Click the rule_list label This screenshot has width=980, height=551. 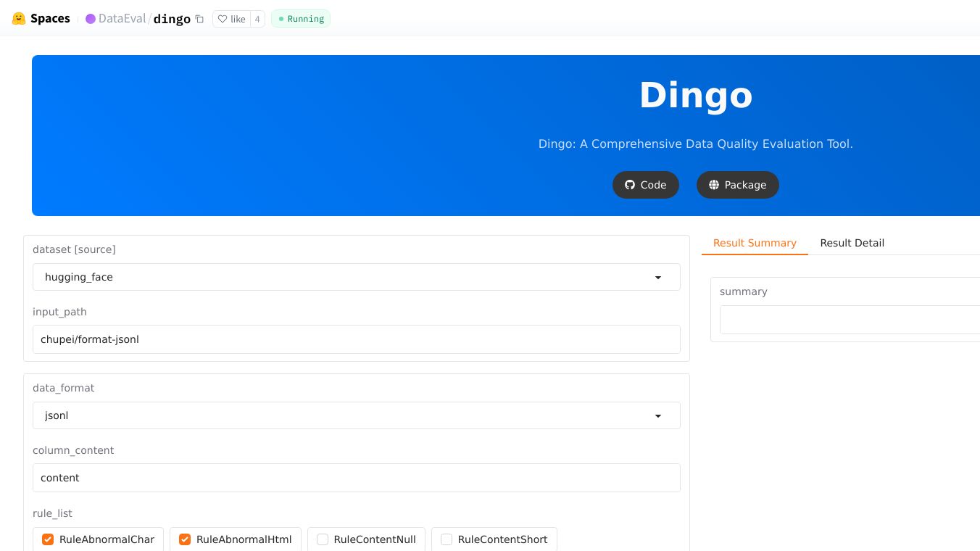[52, 513]
